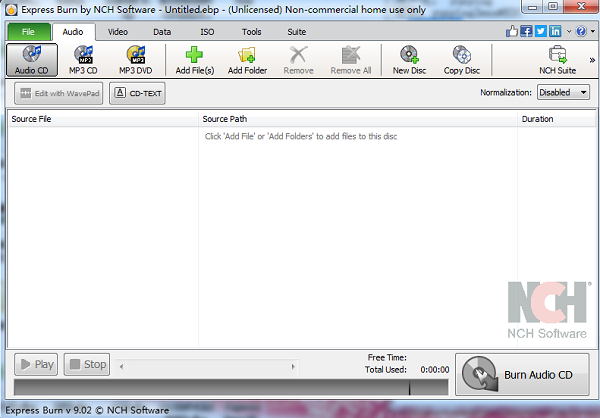Click the 'Free Time:' label

[387, 358]
